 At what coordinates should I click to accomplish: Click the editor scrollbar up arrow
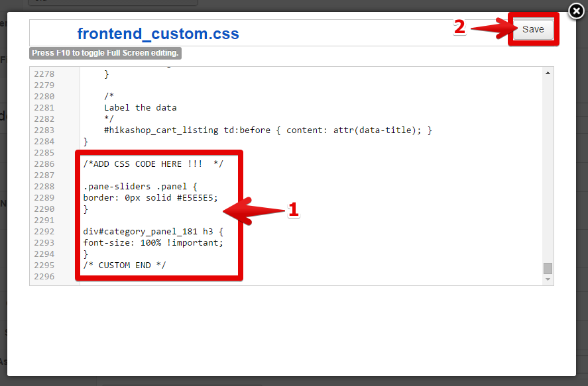[548, 73]
